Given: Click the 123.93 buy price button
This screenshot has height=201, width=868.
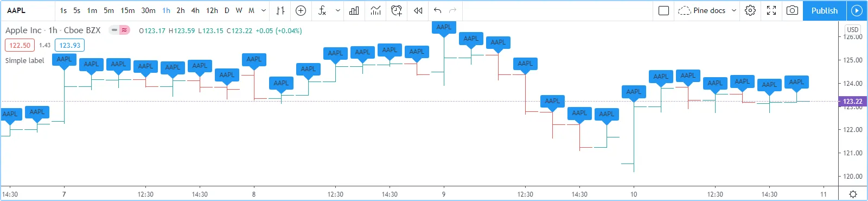Looking at the screenshot, I should pyautogui.click(x=69, y=46).
